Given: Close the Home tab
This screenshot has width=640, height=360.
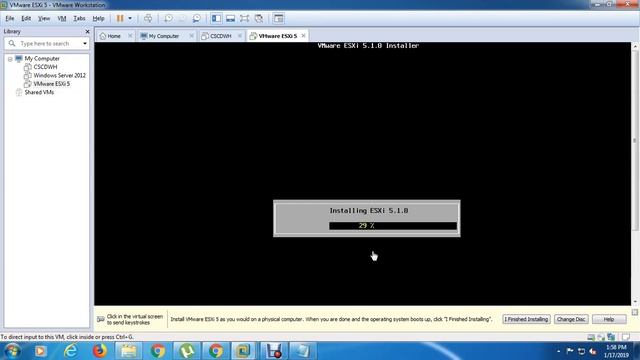Looking at the screenshot, I should pyautogui.click(x=130, y=36).
